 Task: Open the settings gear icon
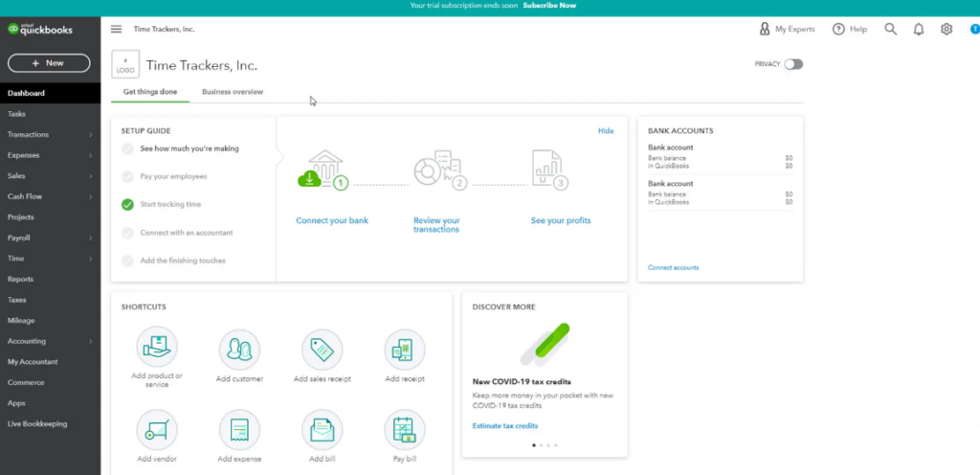tap(947, 29)
